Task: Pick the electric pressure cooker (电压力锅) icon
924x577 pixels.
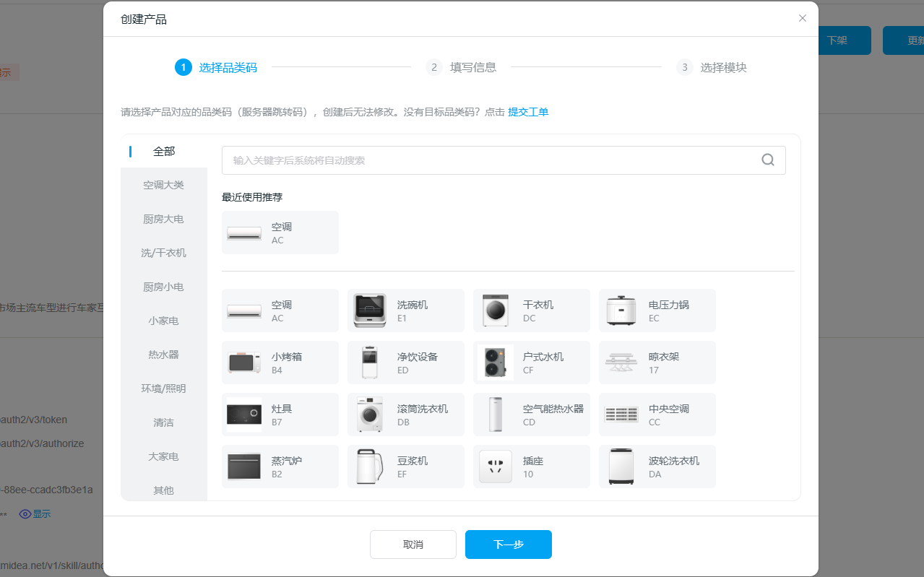Action: click(621, 311)
